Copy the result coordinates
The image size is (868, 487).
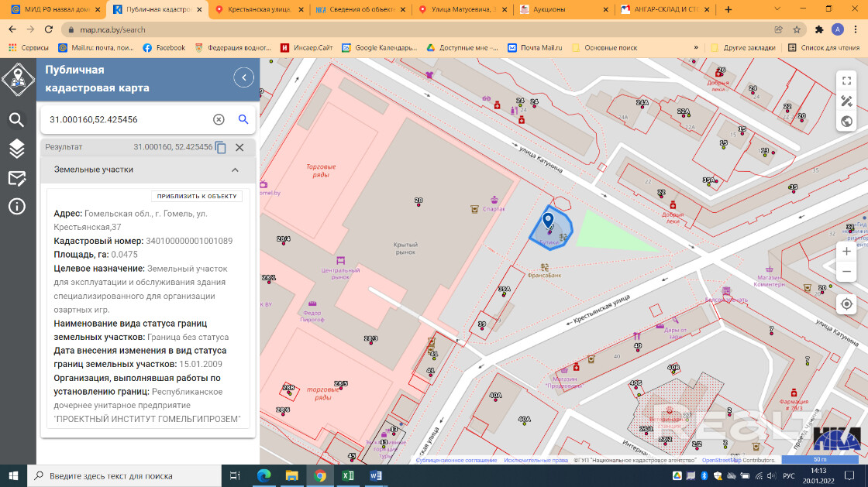pos(221,147)
